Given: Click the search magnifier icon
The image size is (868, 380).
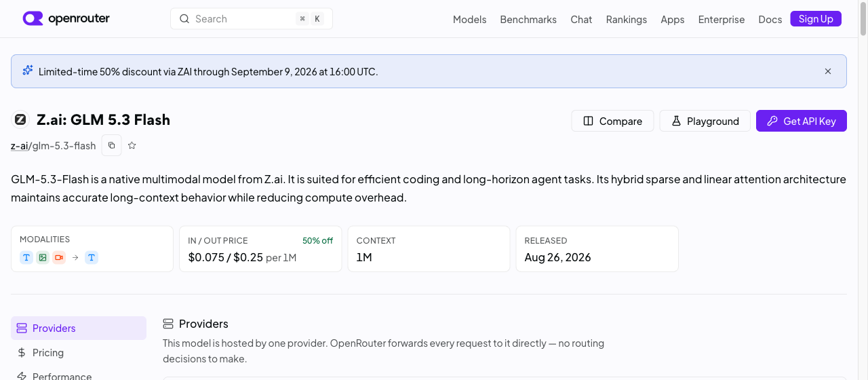Looking at the screenshot, I should pyautogui.click(x=184, y=19).
